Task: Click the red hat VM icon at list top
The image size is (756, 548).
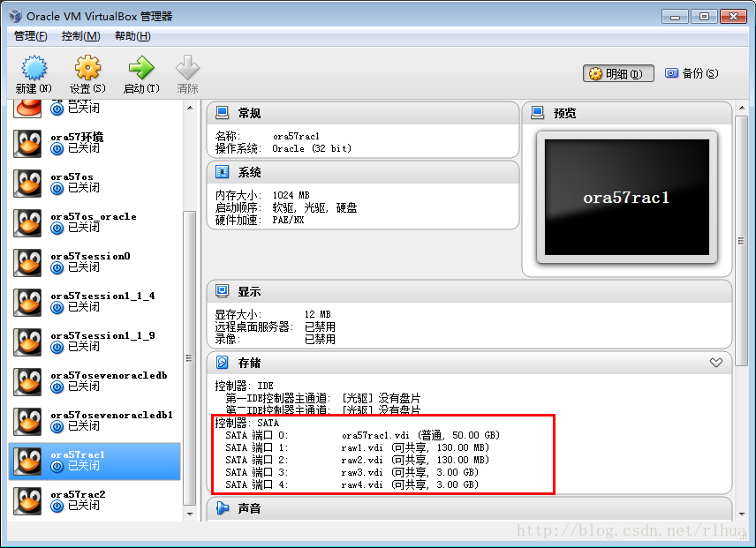Action: click(x=28, y=108)
